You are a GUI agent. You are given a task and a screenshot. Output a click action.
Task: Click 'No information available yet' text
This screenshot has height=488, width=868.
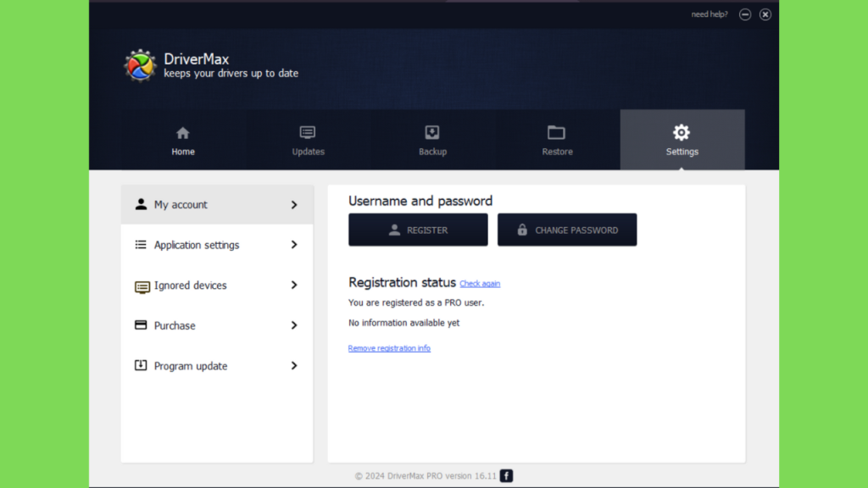403,323
